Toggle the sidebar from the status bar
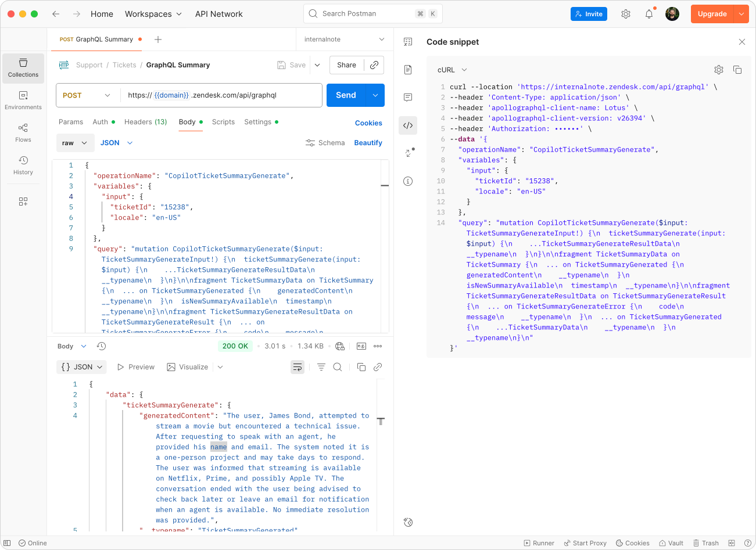Image resolution: width=756 pixels, height=550 pixels. click(7, 543)
